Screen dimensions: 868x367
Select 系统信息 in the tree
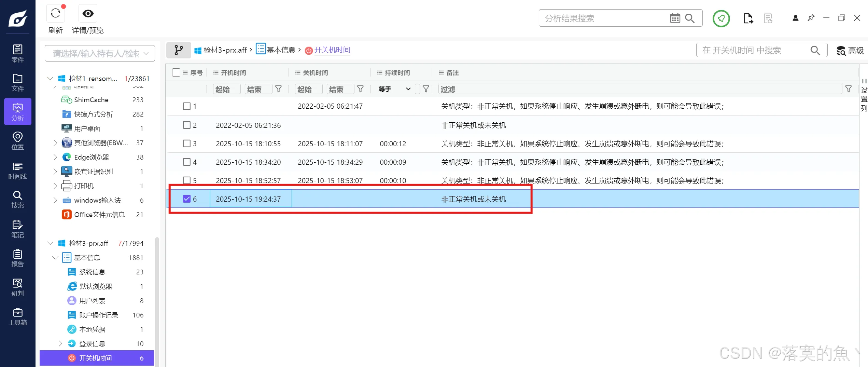92,272
